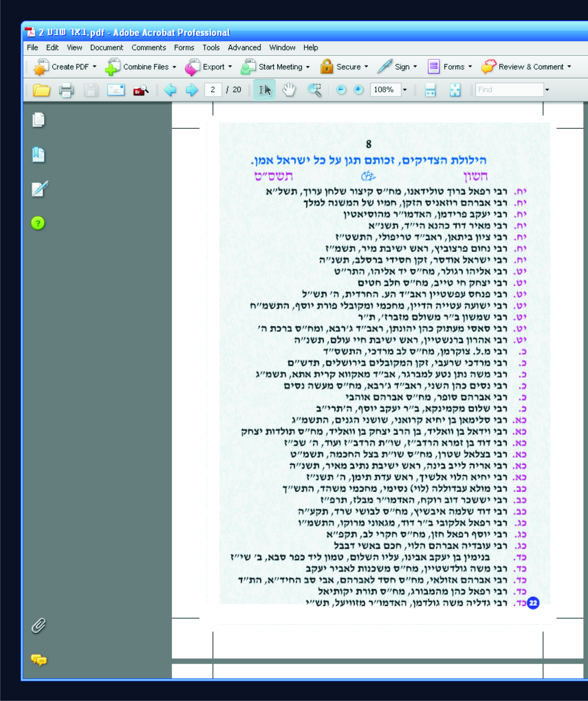Open the How To help panel

(38, 223)
